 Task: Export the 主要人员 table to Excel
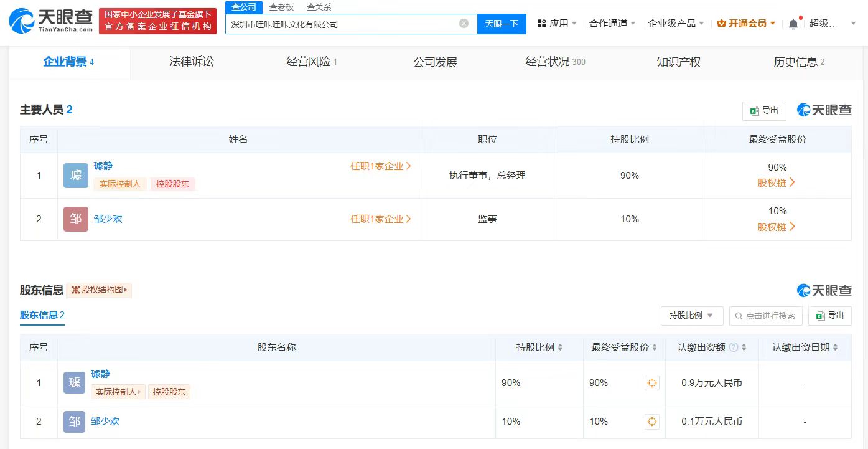[x=764, y=111]
